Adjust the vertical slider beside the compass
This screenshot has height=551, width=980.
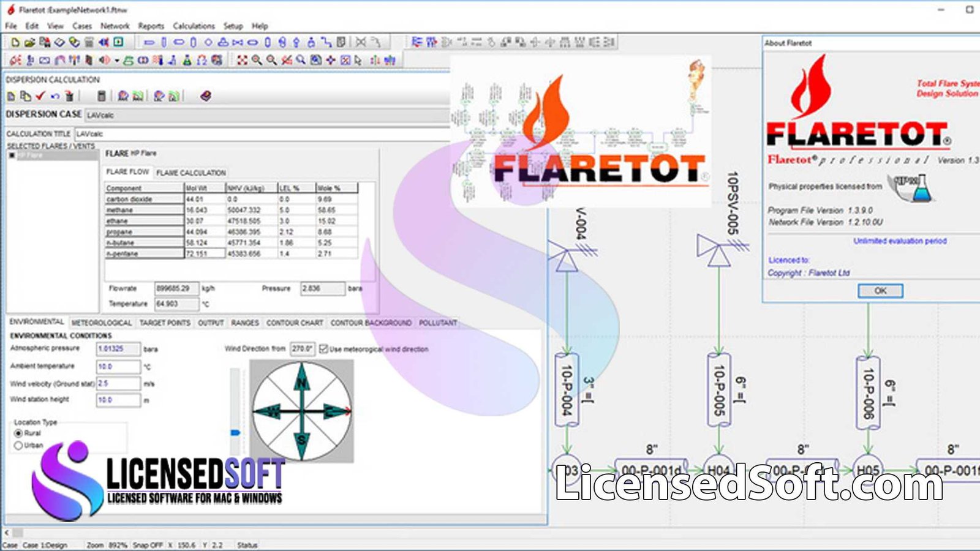click(235, 433)
